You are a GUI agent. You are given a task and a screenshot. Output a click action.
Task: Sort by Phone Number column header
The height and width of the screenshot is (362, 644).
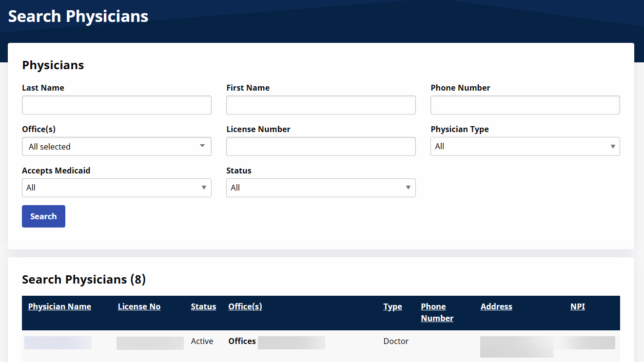(x=437, y=312)
